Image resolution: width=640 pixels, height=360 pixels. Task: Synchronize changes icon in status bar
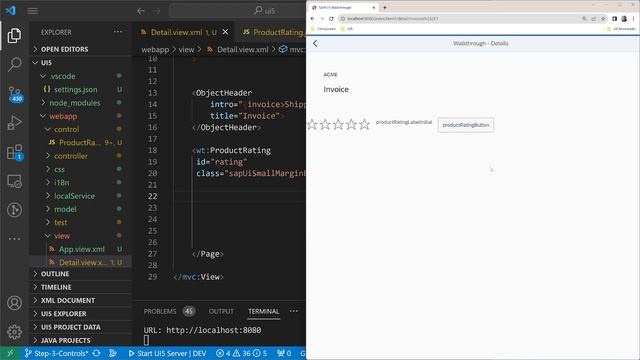[96, 353]
